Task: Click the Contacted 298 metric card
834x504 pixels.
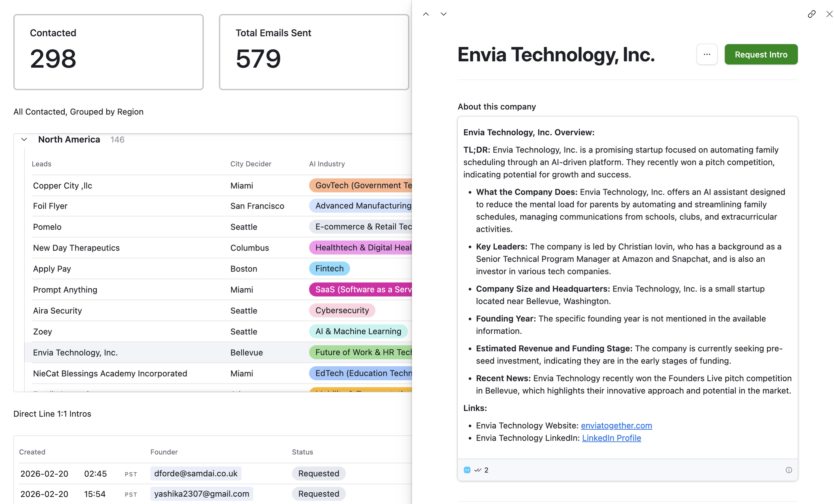Action: [x=108, y=52]
